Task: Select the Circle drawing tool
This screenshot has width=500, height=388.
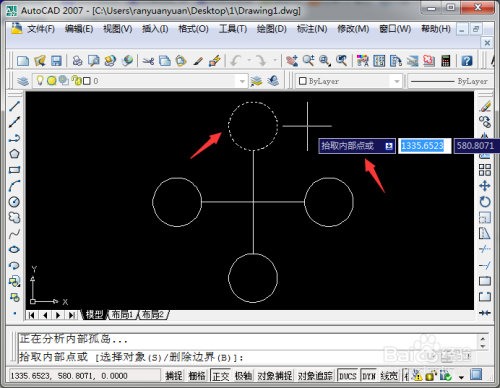Action: point(14,202)
